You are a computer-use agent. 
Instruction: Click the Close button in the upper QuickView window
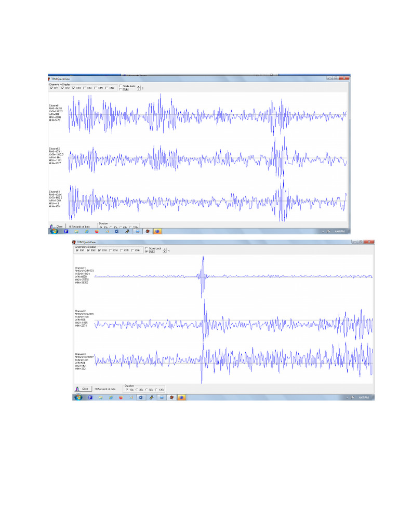[57, 227]
